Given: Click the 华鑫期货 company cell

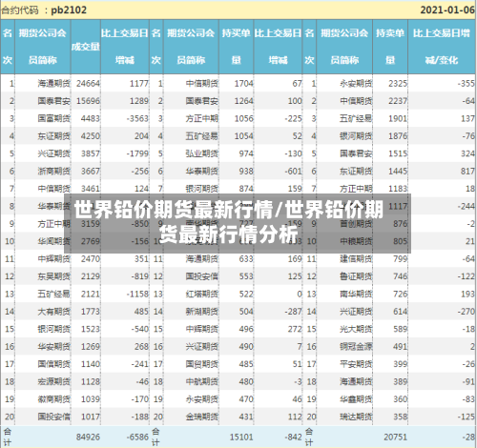Looking at the screenshot, I should click(x=356, y=399).
